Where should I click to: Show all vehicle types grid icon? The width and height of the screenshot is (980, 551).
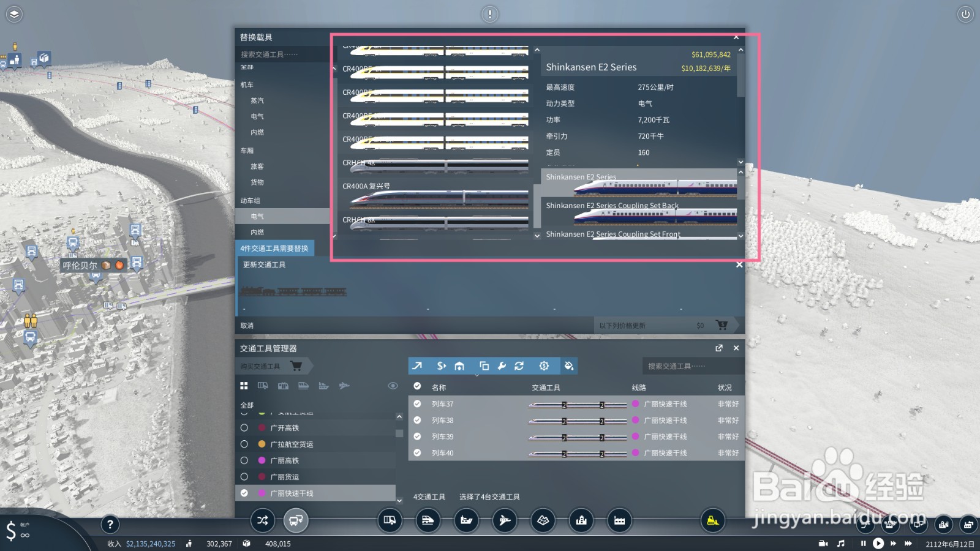(244, 386)
